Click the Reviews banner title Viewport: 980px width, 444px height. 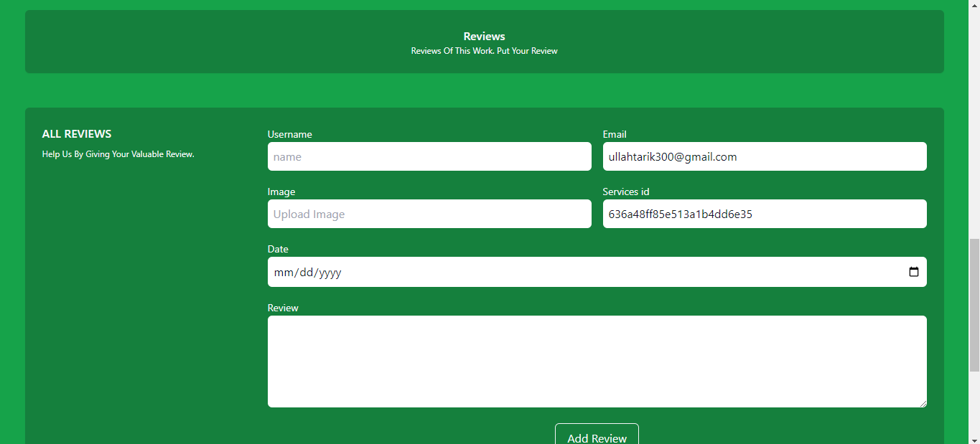point(484,36)
